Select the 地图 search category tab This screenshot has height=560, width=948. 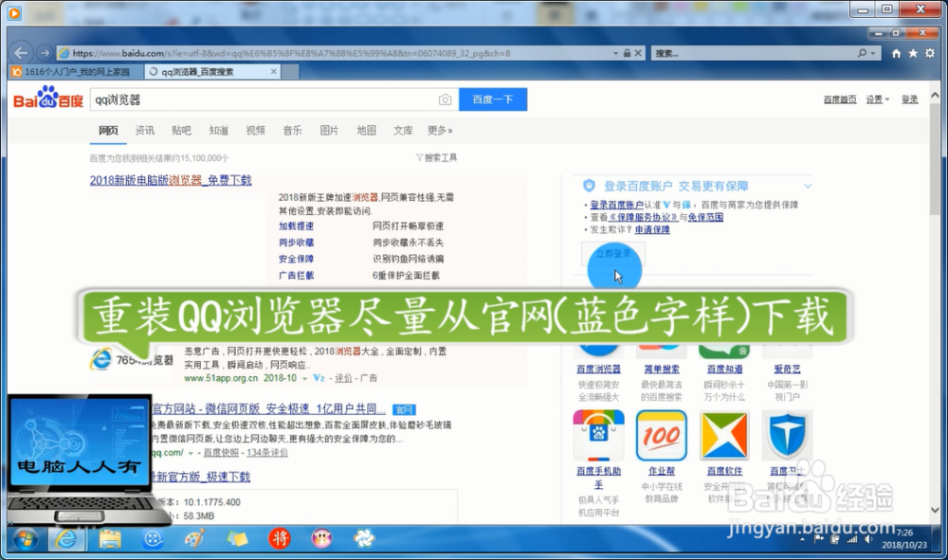(366, 131)
